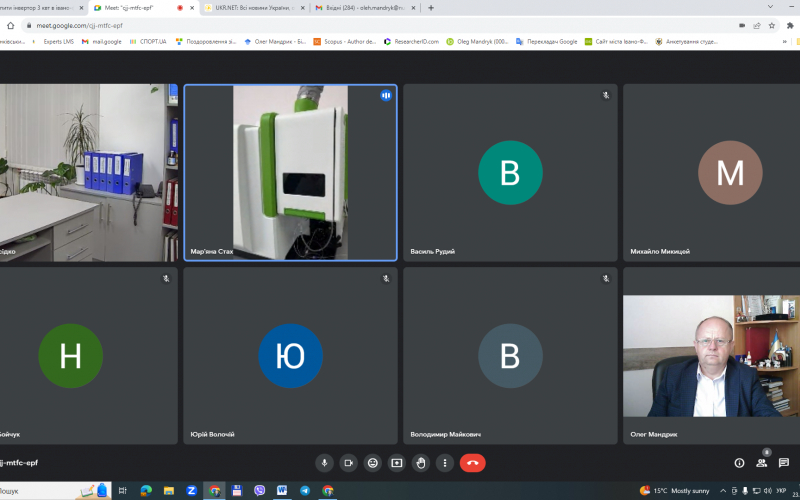Expand the hidden system tray icons chevron
The width and height of the screenshot is (800, 500).
723,491
